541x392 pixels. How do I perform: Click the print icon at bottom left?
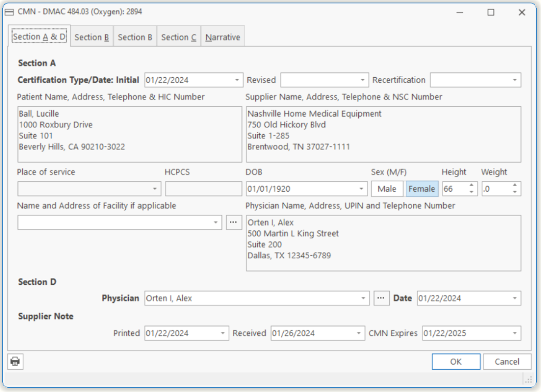15,361
